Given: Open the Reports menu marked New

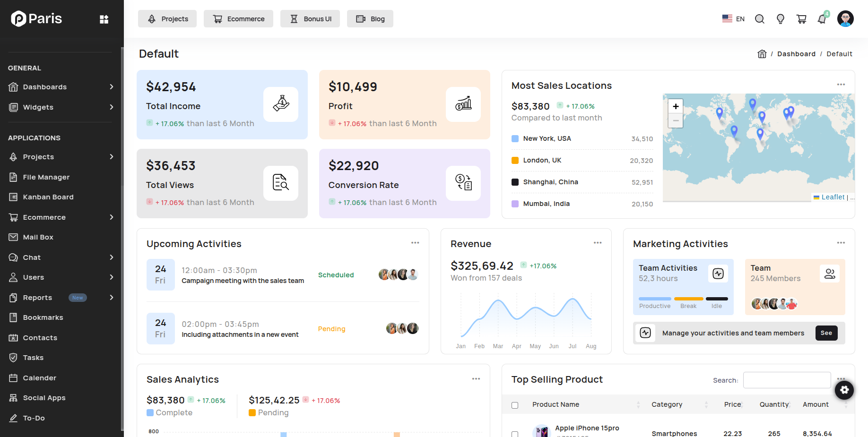Looking at the screenshot, I should tap(37, 298).
